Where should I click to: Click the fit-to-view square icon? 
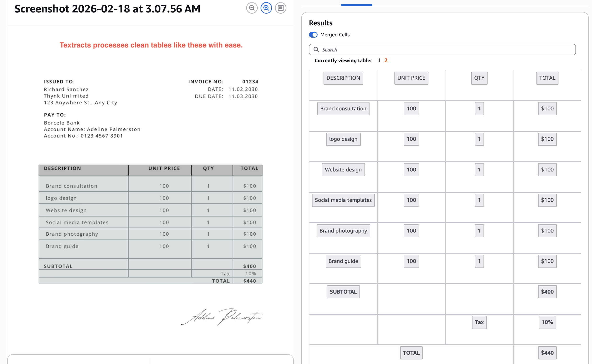[280, 8]
